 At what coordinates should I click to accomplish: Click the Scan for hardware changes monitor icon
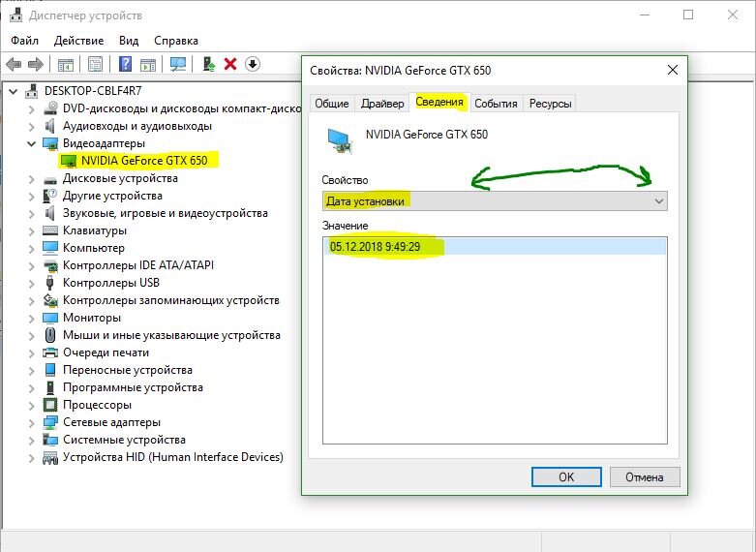coord(178,64)
